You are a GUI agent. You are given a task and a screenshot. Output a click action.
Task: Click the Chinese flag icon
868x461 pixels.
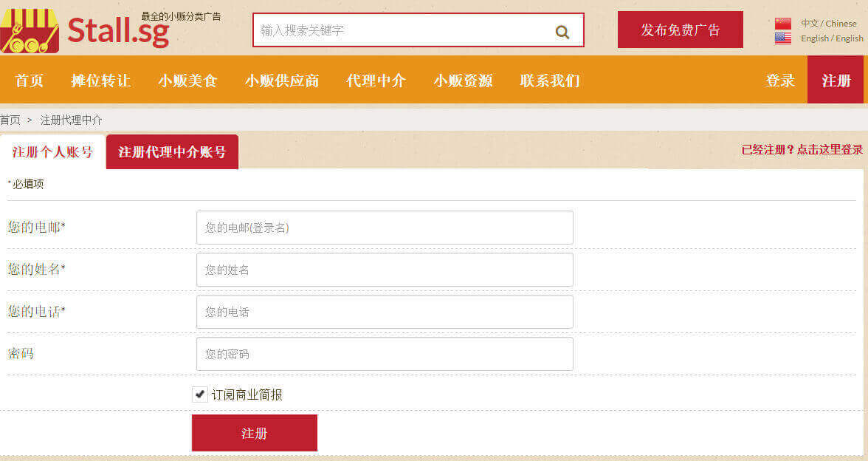(x=783, y=24)
